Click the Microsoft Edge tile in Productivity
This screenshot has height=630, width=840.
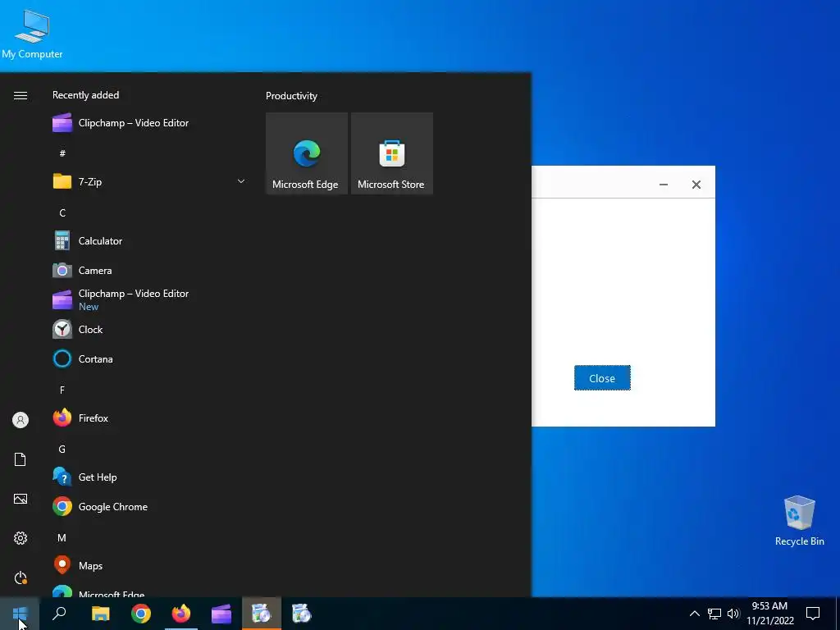click(307, 153)
